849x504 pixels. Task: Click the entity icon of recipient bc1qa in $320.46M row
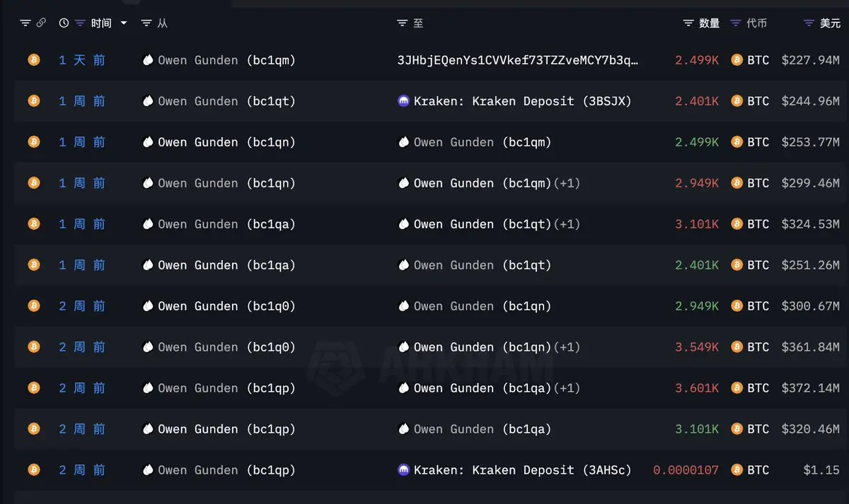[x=403, y=429]
